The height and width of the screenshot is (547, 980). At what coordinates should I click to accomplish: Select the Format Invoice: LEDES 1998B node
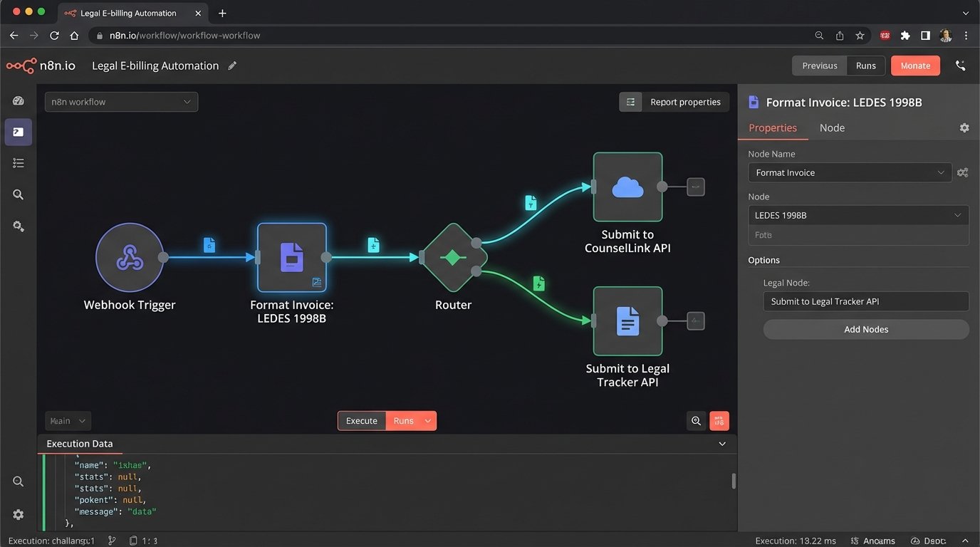click(x=292, y=256)
